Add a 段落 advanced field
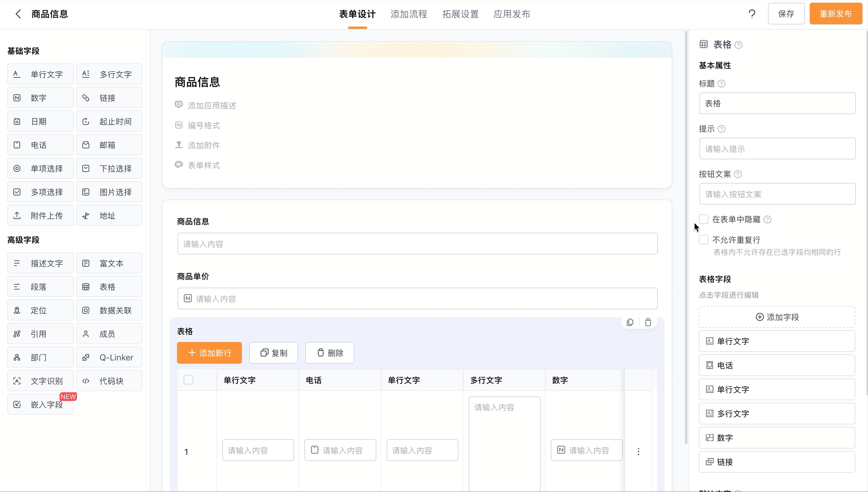The height and width of the screenshot is (492, 868). click(40, 287)
